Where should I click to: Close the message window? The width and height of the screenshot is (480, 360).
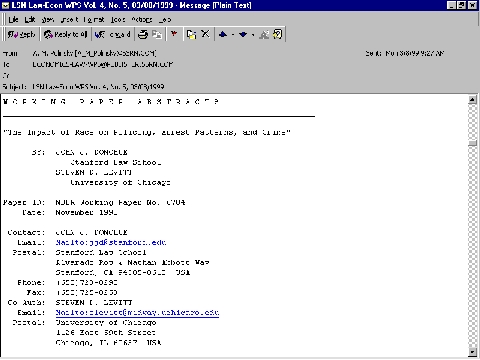(472, 5)
